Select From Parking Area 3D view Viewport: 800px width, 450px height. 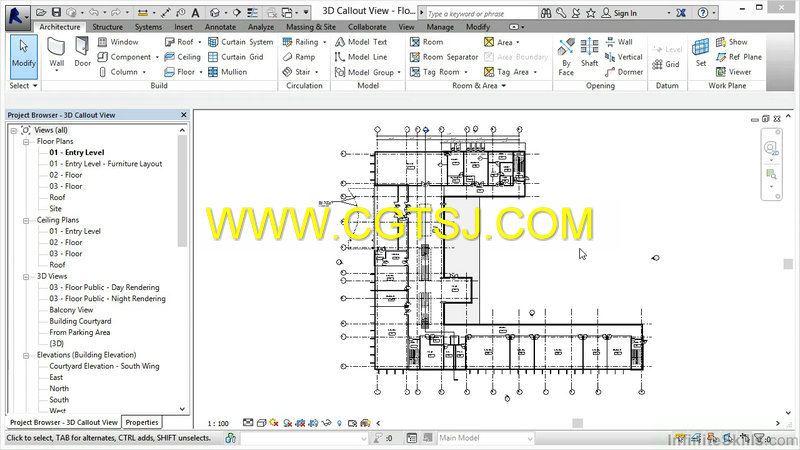pos(80,332)
